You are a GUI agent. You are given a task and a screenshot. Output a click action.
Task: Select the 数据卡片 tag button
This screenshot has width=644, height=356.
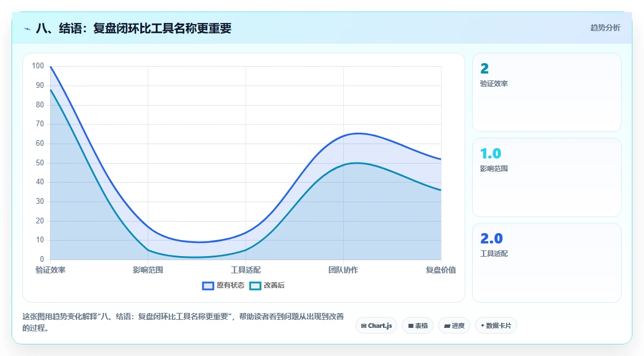click(x=496, y=326)
